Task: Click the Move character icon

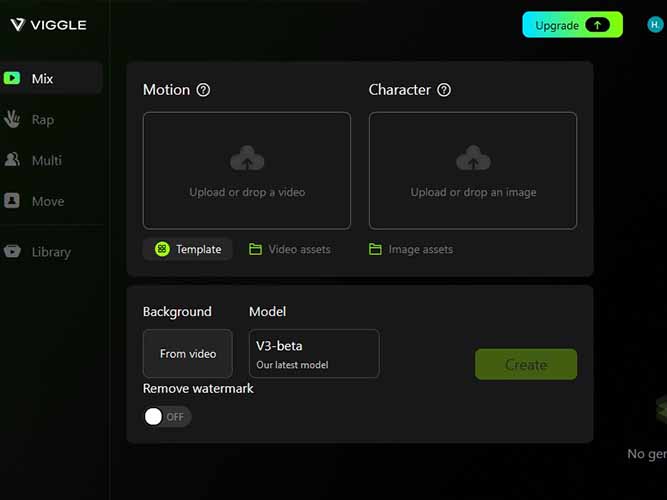Action: [12, 200]
